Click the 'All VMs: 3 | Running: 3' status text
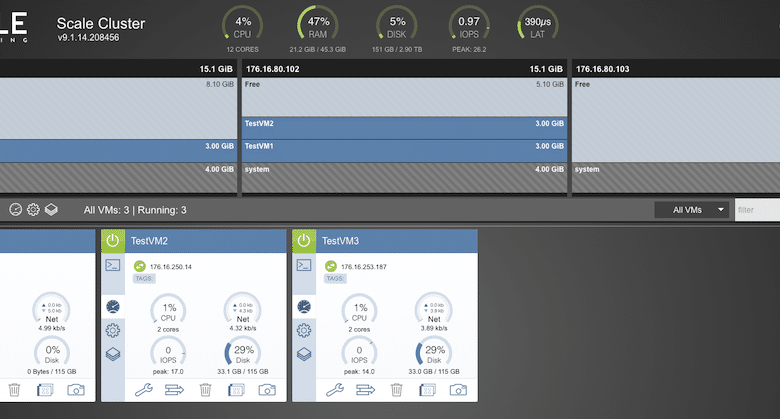The height and width of the screenshot is (419, 780). (135, 210)
